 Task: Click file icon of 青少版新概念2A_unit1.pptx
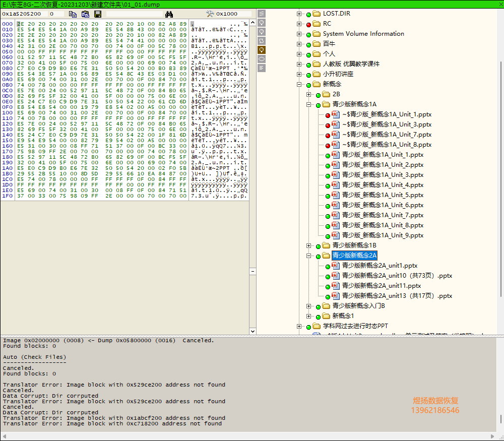(336, 266)
